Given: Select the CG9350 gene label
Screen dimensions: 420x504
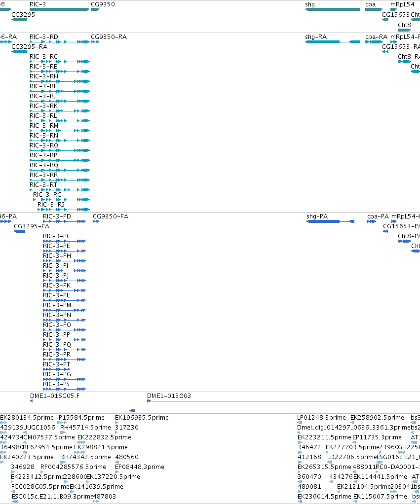Looking at the screenshot, I should tap(103, 4).
